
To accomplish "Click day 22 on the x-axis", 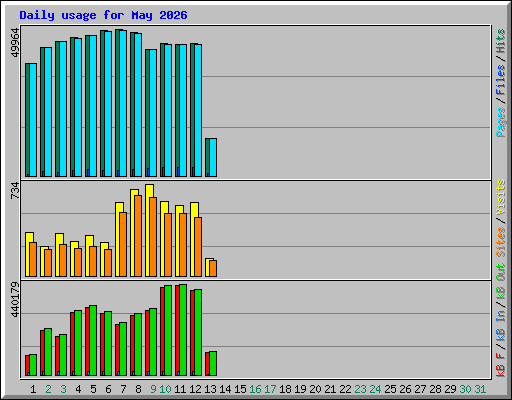I will pos(345,389).
